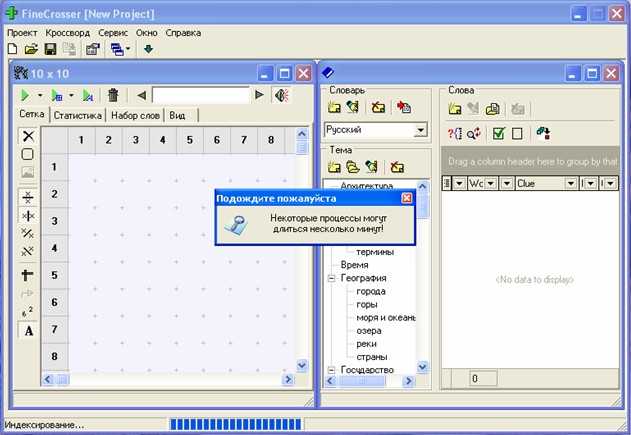Image resolution: width=631 pixels, height=435 pixels.
Task: Open the dropdown arrow next to the green play icon
Action: pos(40,95)
